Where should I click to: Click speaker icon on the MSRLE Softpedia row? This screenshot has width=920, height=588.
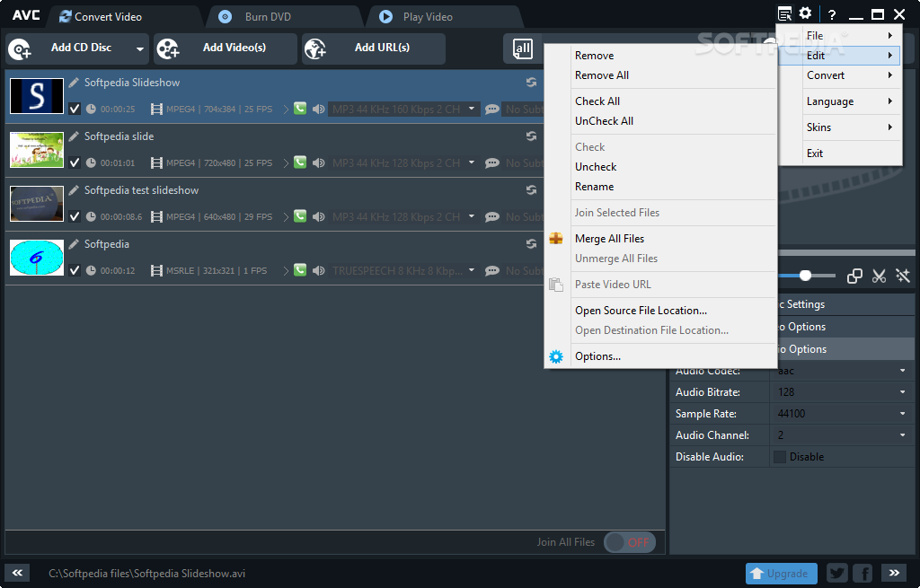319,271
